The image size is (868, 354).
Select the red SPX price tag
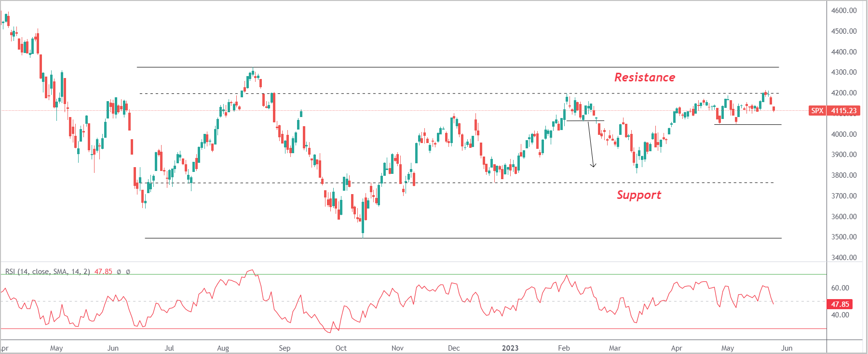(817, 111)
